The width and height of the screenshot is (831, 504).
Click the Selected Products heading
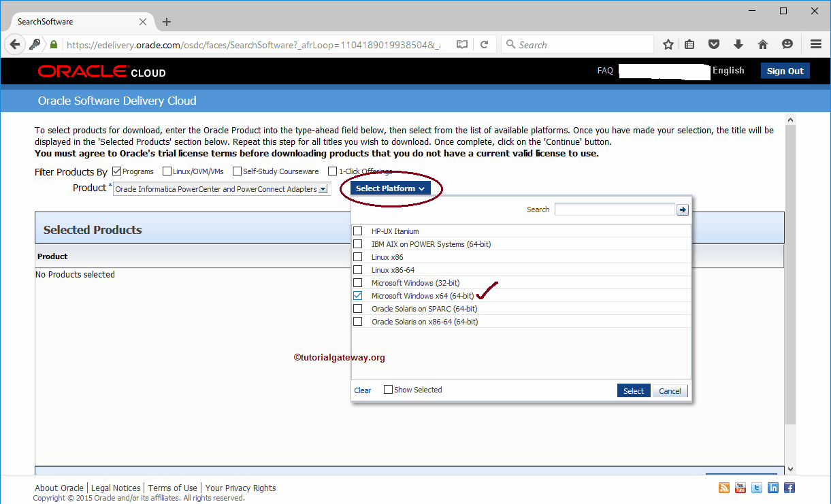pyautogui.click(x=93, y=230)
